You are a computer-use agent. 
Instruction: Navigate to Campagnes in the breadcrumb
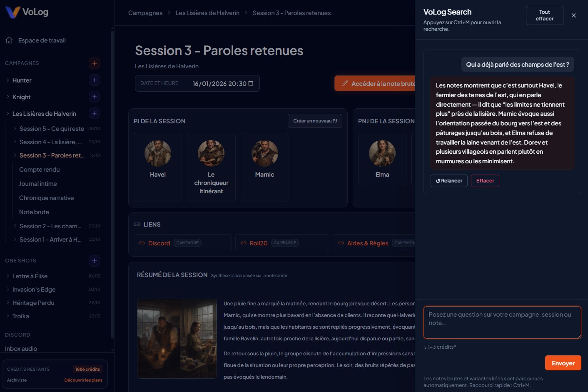[x=145, y=13]
